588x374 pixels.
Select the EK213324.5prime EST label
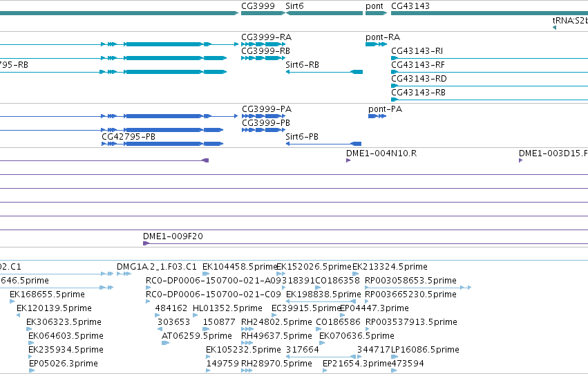click(x=390, y=267)
